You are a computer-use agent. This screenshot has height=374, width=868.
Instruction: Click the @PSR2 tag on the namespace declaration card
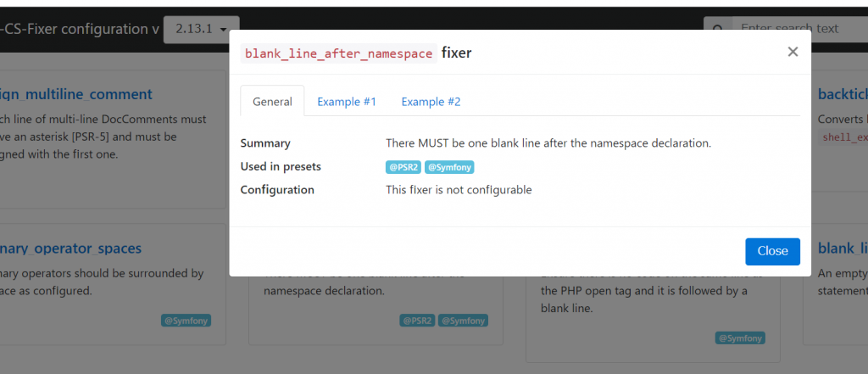(x=417, y=321)
